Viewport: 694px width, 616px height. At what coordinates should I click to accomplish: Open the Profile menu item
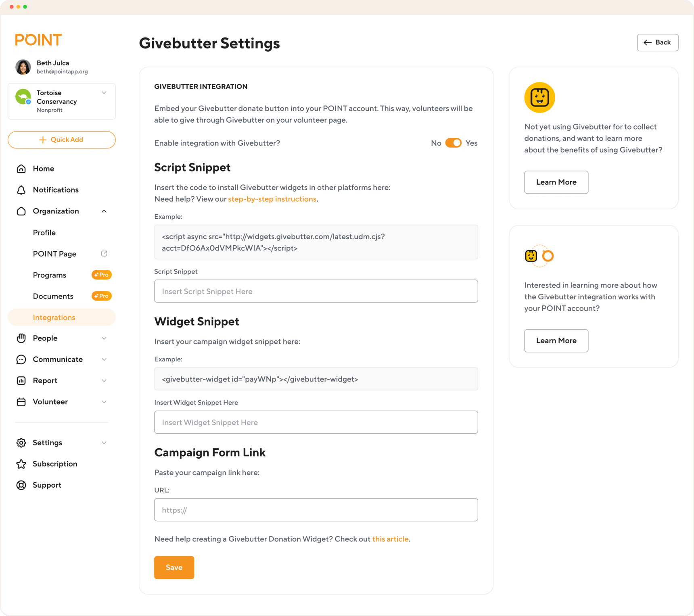[x=44, y=232]
